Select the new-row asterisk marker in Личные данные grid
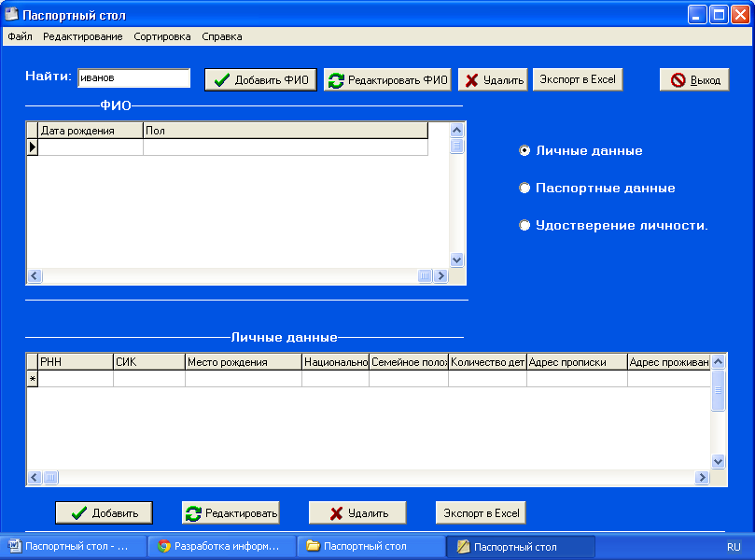The image size is (755, 560). click(x=33, y=379)
